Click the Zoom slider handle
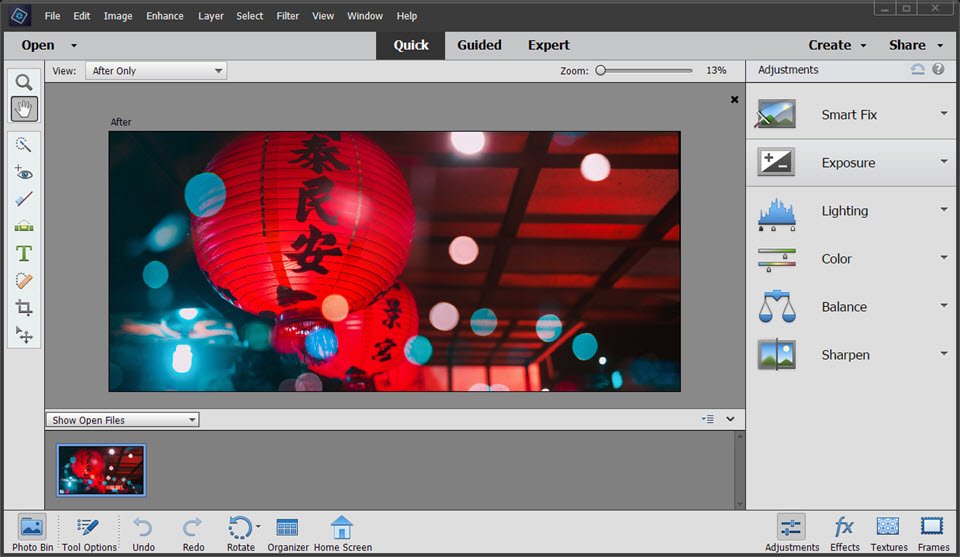Viewport: 960px width, 557px height. (601, 70)
